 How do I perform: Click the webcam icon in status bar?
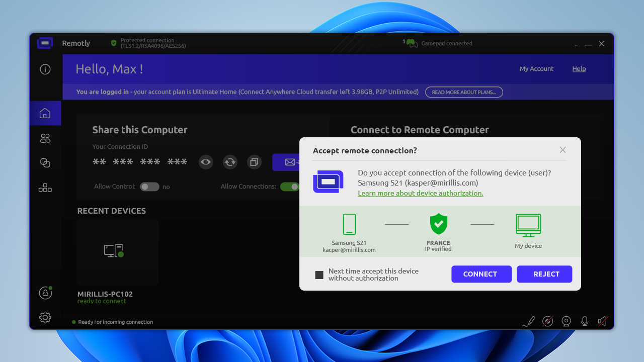(x=566, y=321)
